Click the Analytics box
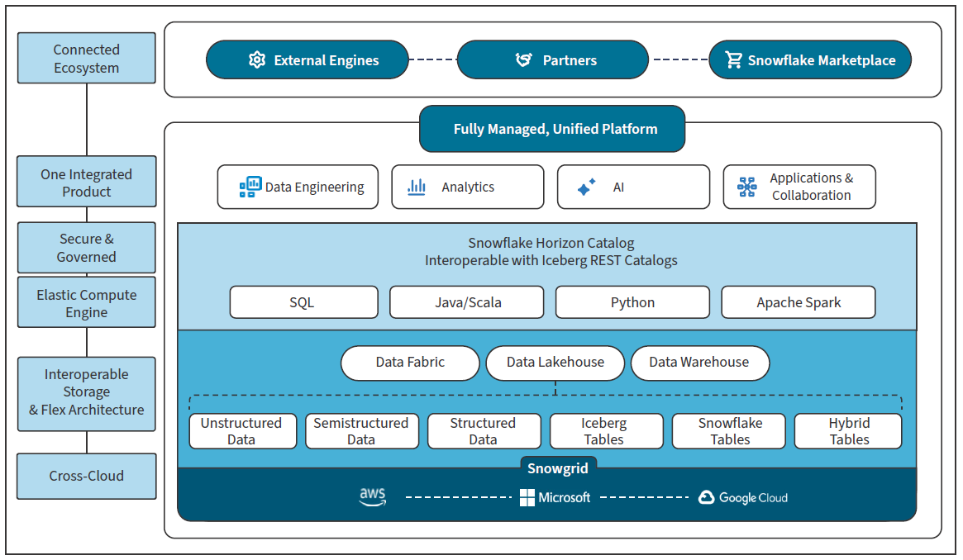Screen dimensions: 963x560 [468, 187]
